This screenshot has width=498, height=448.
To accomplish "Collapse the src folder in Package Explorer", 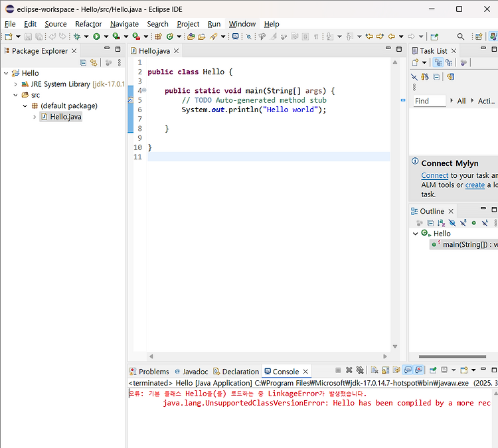I will coord(16,95).
